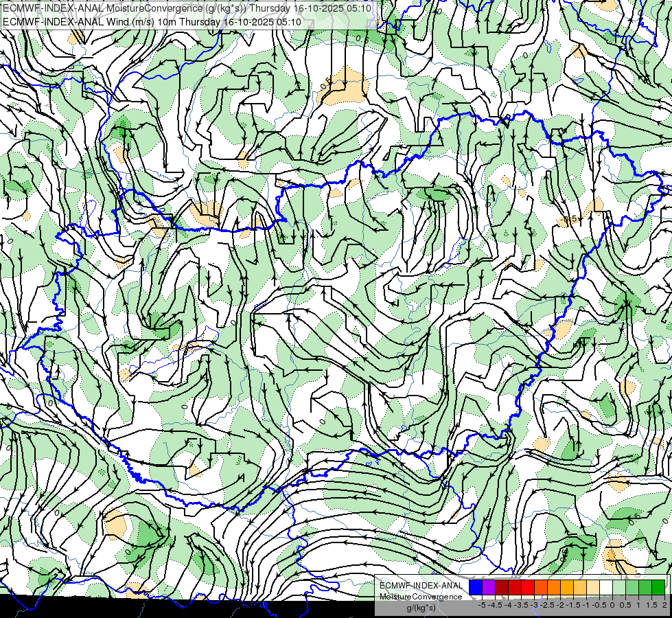The height and width of the screenshot is (618, 672).
Task: Click the MoistureConvergence label in the legend box
Action: click(421, 597)
